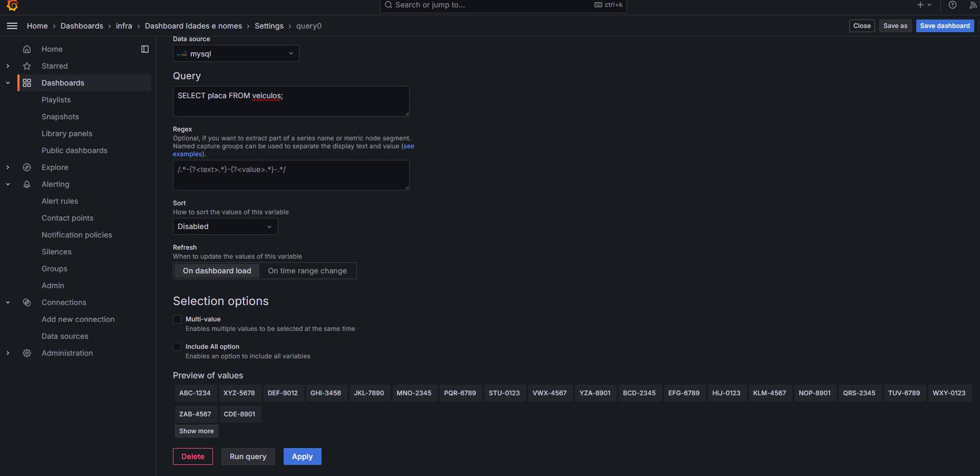Image resolution: width=980 pixels, height=476 pixels.
Task: Click the Save dashboard button
Action: click(x=945, y=26)
